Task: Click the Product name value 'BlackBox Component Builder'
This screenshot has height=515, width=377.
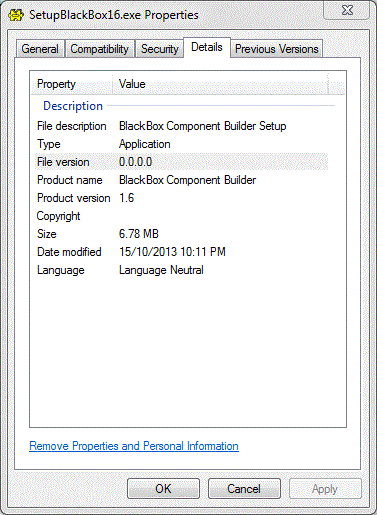Action: 187,180
